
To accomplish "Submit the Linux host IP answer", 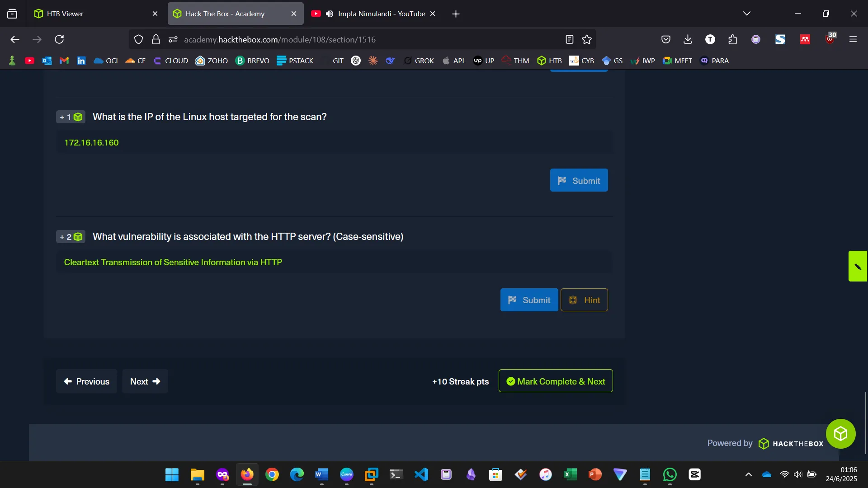I will click(579, 180).
